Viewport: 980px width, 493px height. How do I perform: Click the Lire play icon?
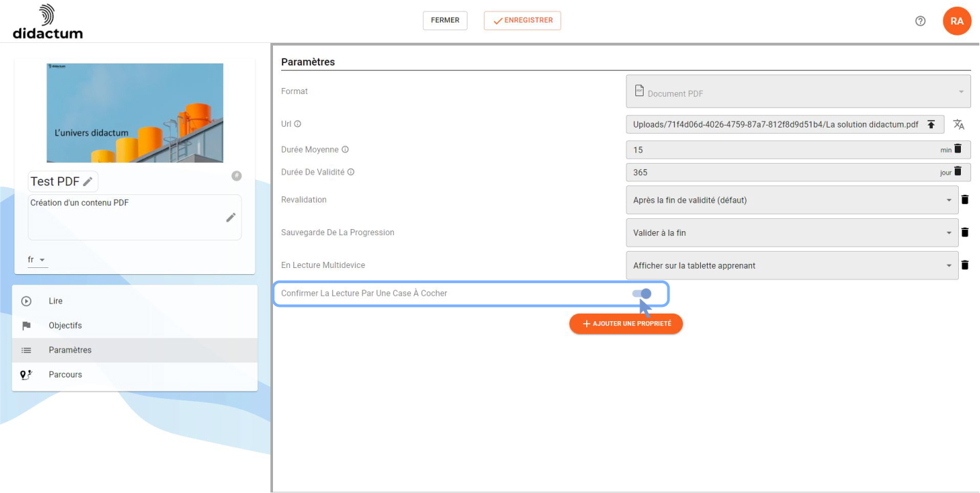coord(27,301)
